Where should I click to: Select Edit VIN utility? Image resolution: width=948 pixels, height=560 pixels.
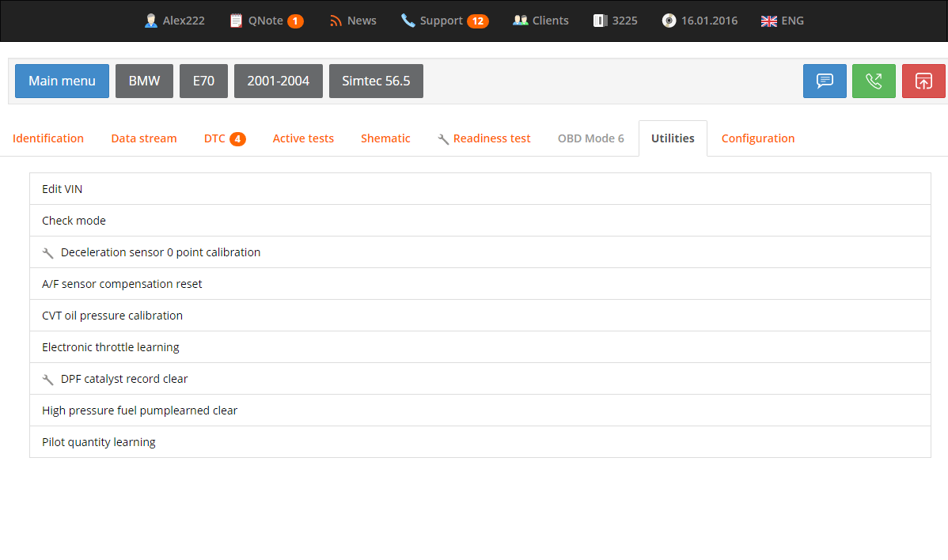pos(63,189)
